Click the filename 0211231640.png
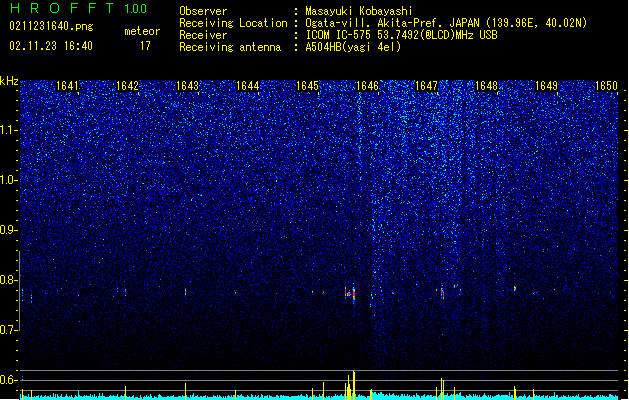 pos(51,26)
